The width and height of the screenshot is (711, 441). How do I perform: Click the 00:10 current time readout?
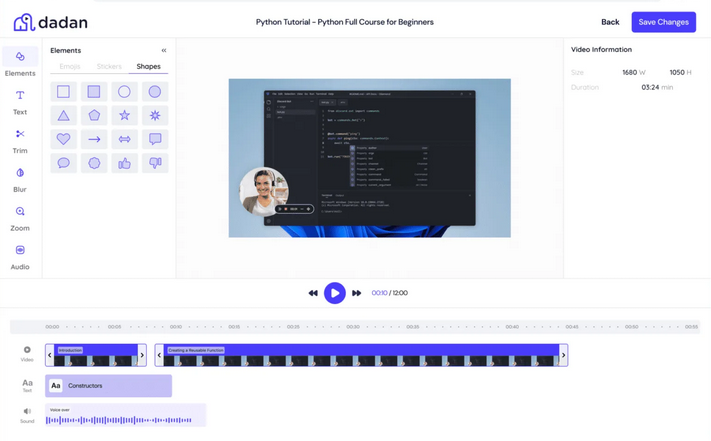tap(379, 293)
